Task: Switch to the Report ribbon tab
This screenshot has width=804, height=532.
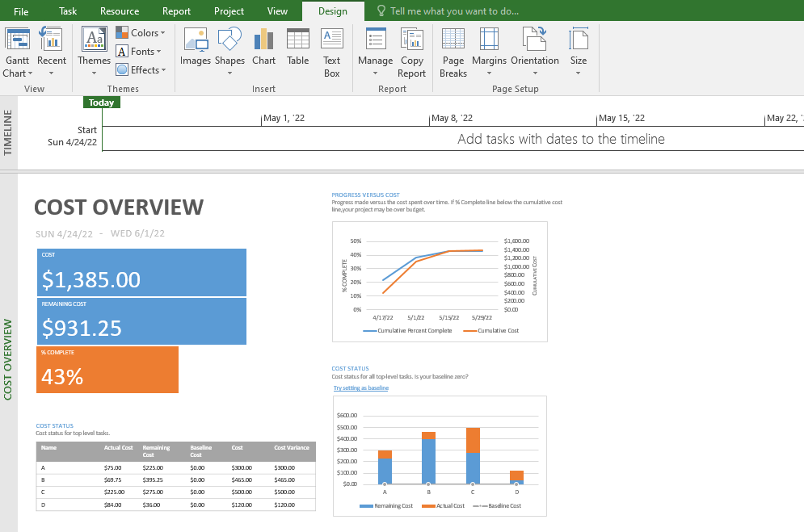Action: pos(175,11)
